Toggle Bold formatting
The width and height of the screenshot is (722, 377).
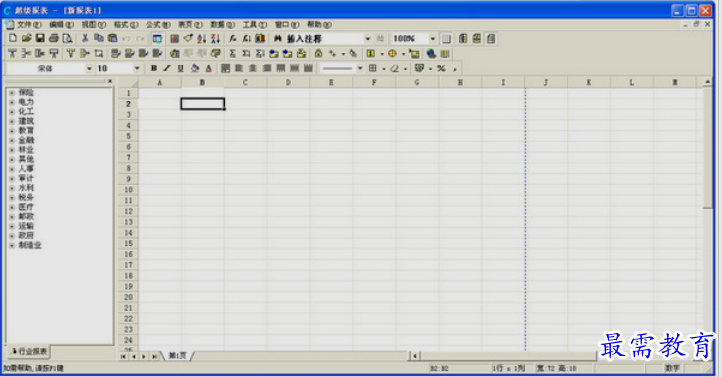click(x=154, y=68)
